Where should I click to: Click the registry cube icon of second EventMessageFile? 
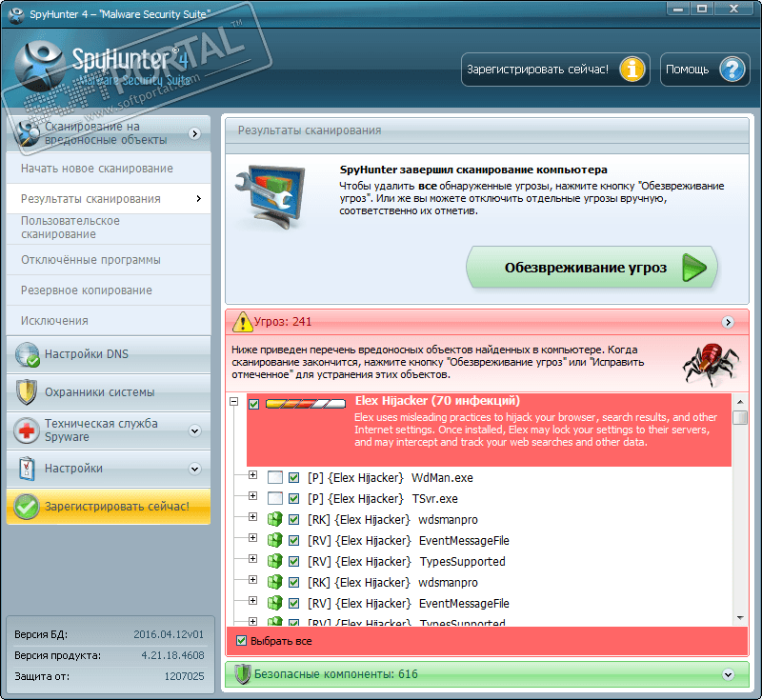point(275,603)
